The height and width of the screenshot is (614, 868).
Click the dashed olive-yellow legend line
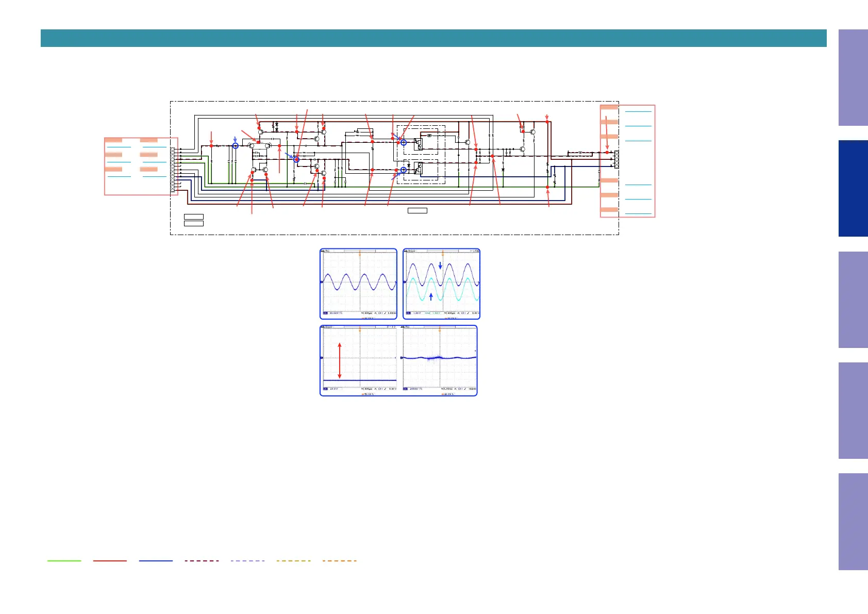tap(293, 560)
